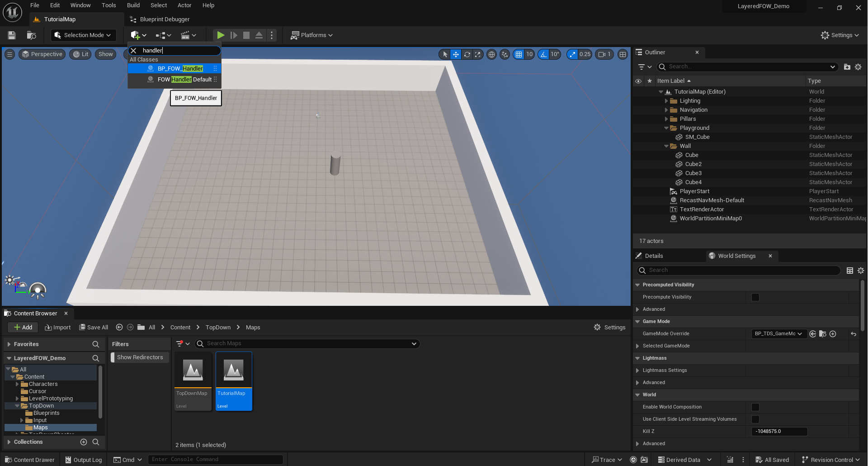
Task: Expand Selected GameMode section
Action: [x=637, y=346]
